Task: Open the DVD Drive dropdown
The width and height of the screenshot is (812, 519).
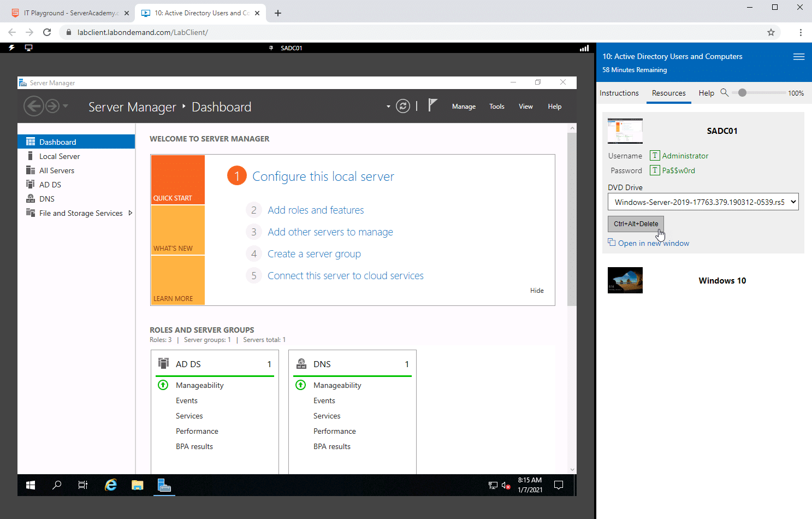Action: click(x=703, y=202)
